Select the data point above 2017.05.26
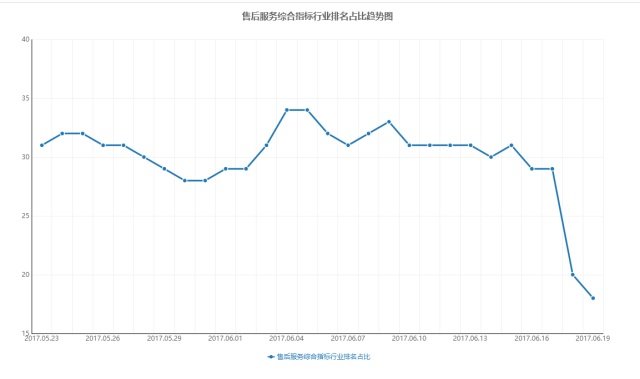The image size is (640, 379). click(103, 145)
